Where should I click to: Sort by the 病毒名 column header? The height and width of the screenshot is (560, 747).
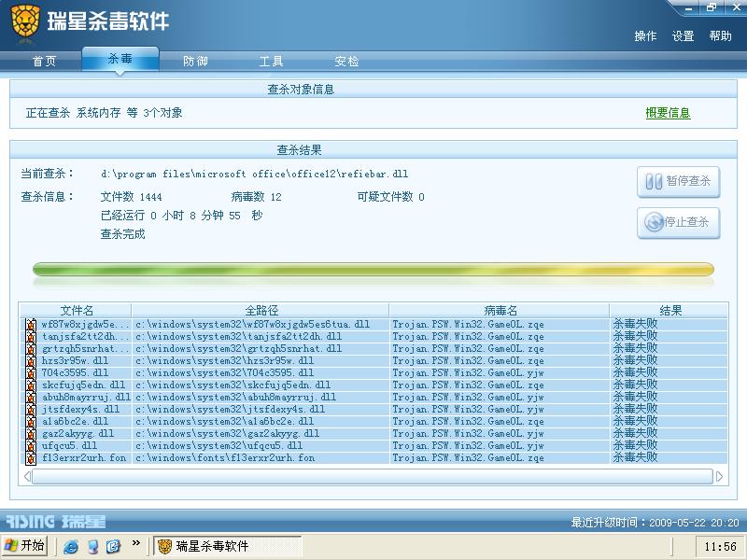tap(500, 311)
